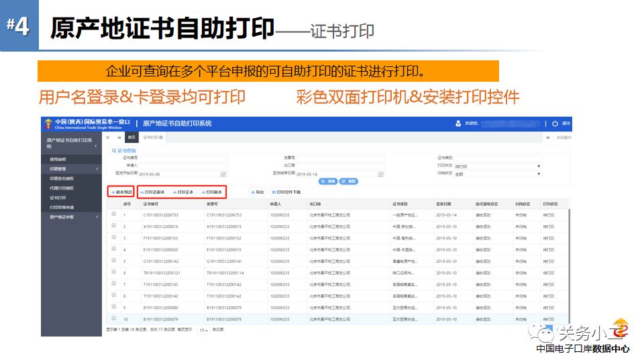
Task: Expand the 印章管理 sidebar group
Action: [72, 169]
